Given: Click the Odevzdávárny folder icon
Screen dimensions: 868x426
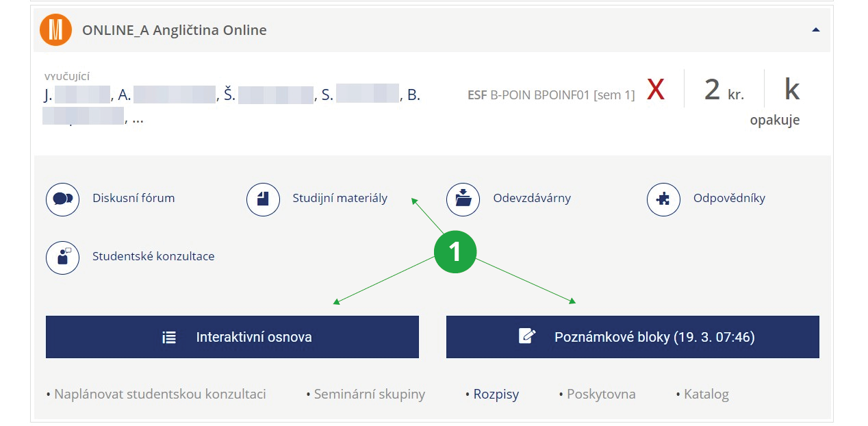Looking at the screenshot, I should [463, 199].
